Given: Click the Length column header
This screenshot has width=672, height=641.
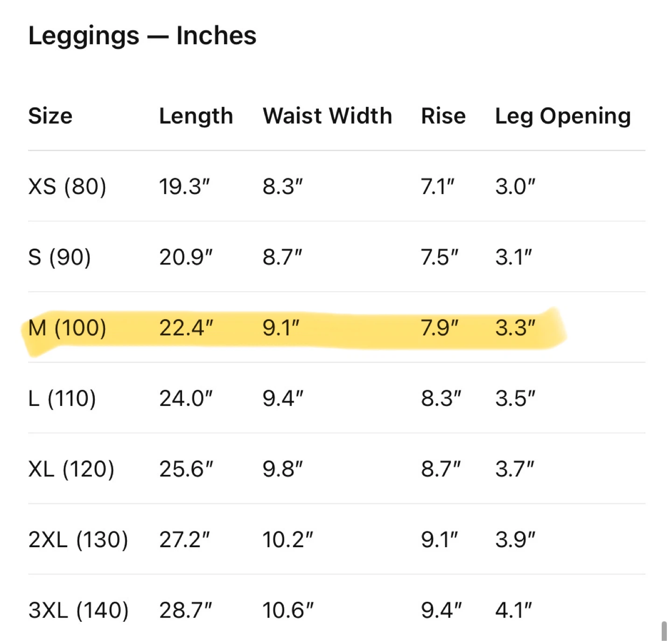Looking at the screenshot, I should 196,117.
